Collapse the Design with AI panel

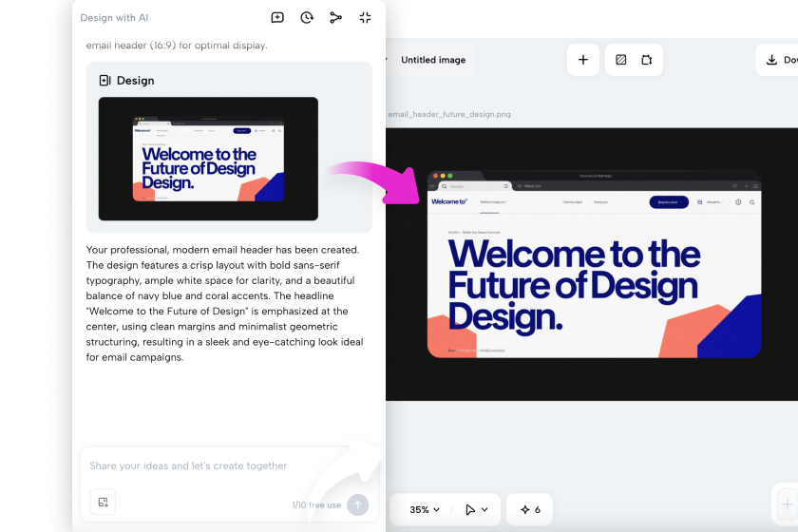[x=365, y=18]
